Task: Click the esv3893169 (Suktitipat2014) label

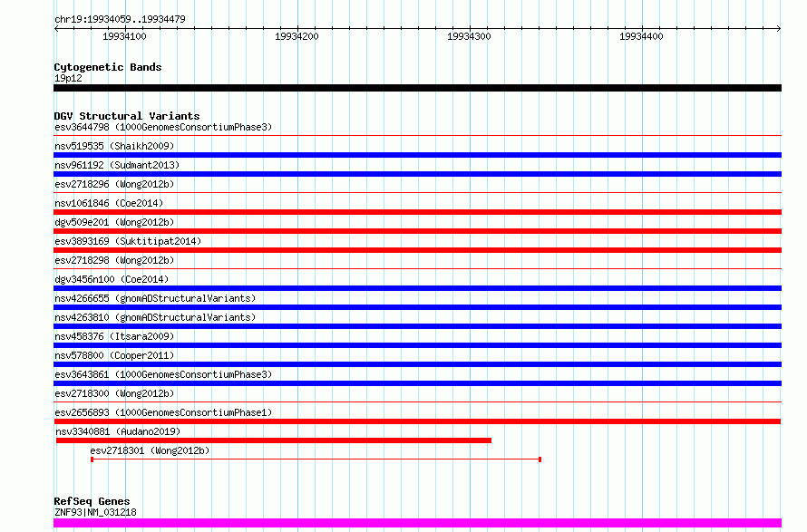Action: click(128, 241)
